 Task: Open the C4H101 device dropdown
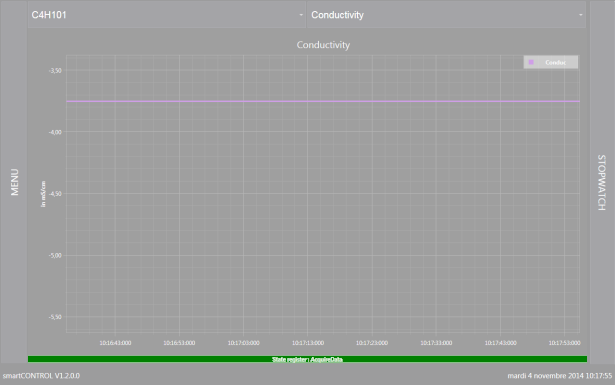point(167,15)
